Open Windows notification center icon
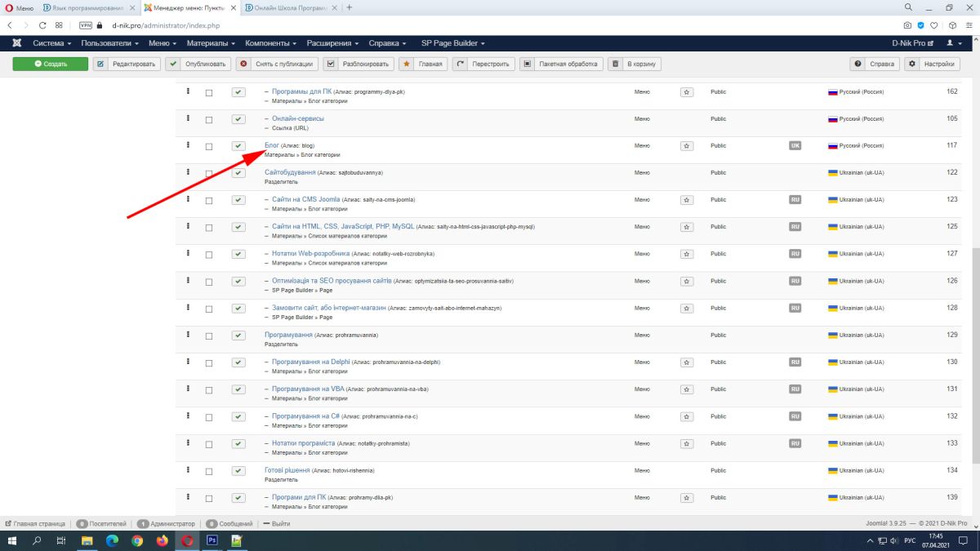 click(965, 540)
